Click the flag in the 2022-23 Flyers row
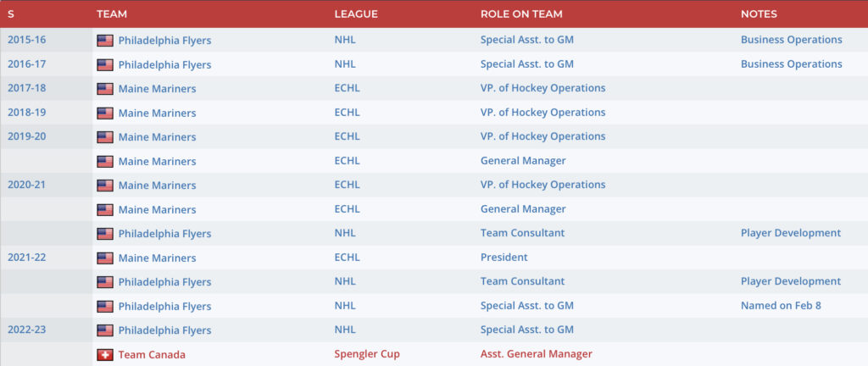868x366 pixels. 105,330
